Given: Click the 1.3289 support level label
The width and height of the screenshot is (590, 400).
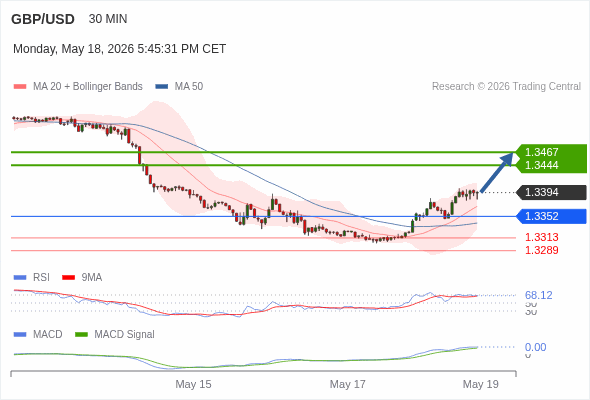Looking at the screenshot, I should pos(541,250).
